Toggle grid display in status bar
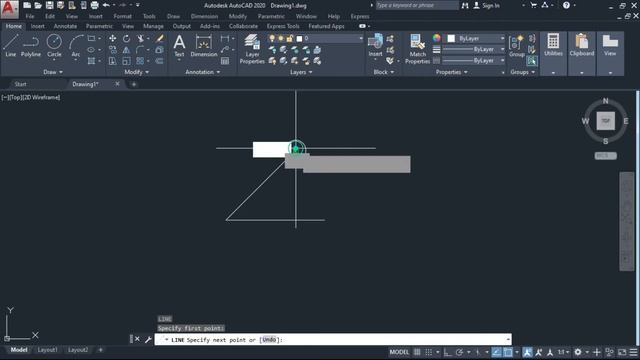Screen dimensions: 640x360 pyautogui.click(x=417, y=352)
